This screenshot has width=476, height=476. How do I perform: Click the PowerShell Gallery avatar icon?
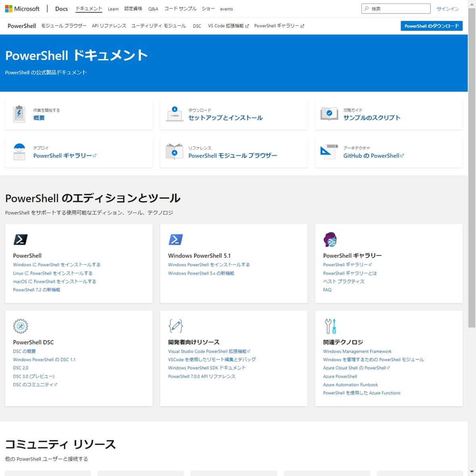pos(330,240)
